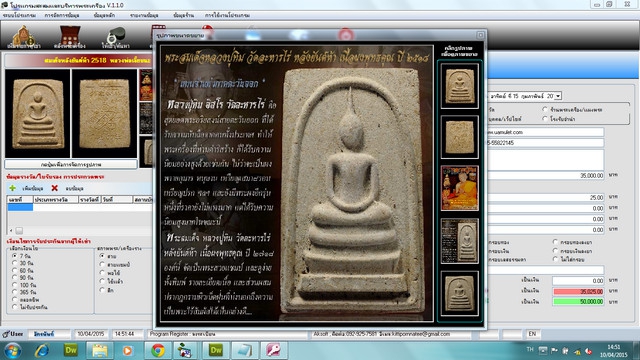Select the monk magazine cover thumbnail
Image resolution: width=640 pixels, height=360 pixels.
coord(459,188)
